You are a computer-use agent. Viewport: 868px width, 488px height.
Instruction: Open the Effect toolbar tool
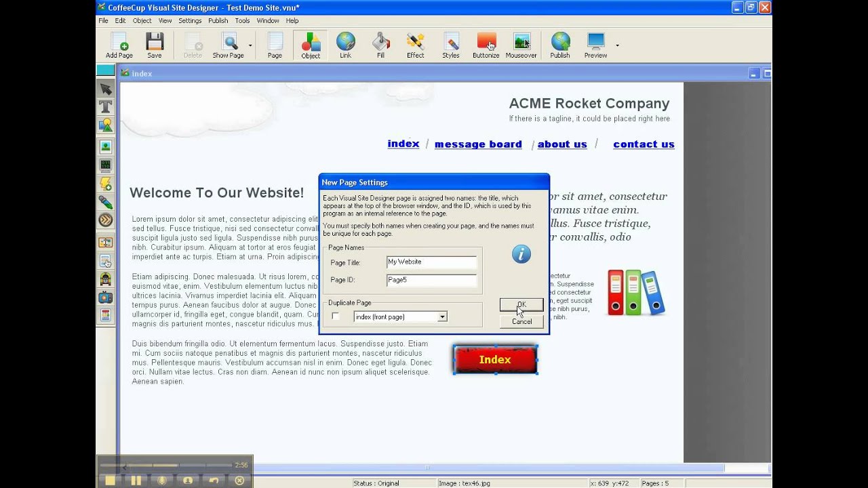(x=416, y=45)
